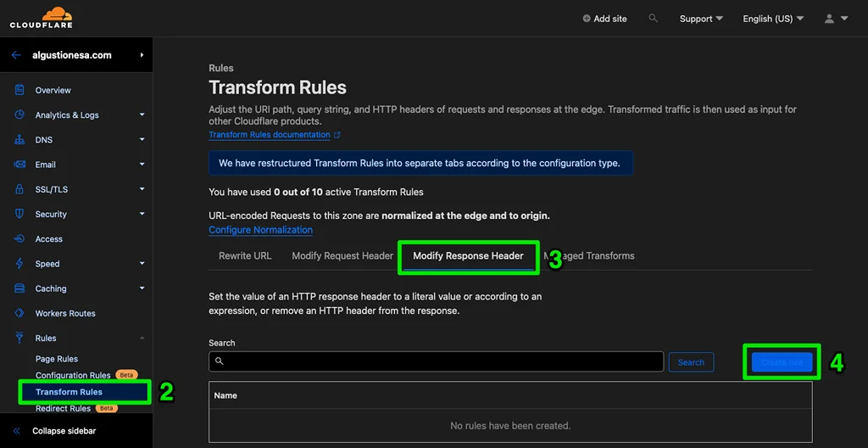This screenshot has height=448, width=868.
Task: Click Add site in the header
Action: (610, 19)
